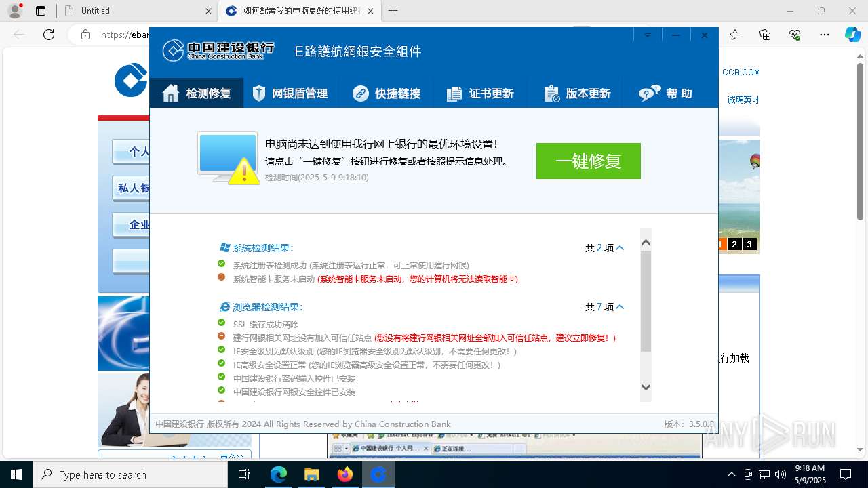
Task: Open the taskbar clock and date
Action: [810, 474]
